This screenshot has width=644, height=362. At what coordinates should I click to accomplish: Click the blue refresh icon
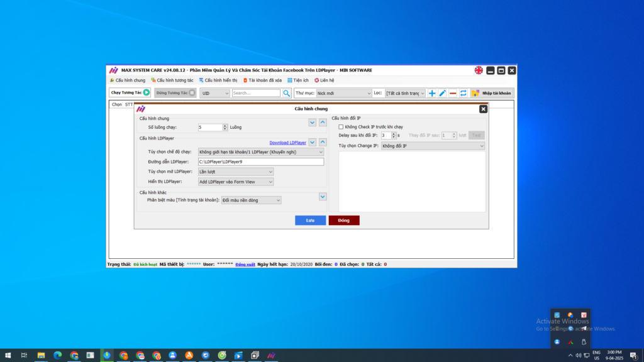point(463,93)
